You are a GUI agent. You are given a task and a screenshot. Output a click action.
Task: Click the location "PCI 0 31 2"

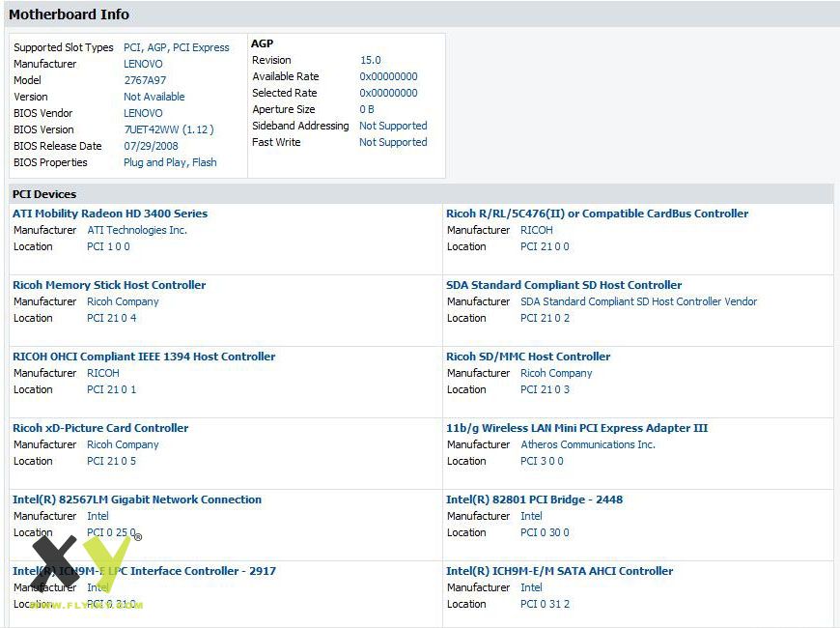545,604
